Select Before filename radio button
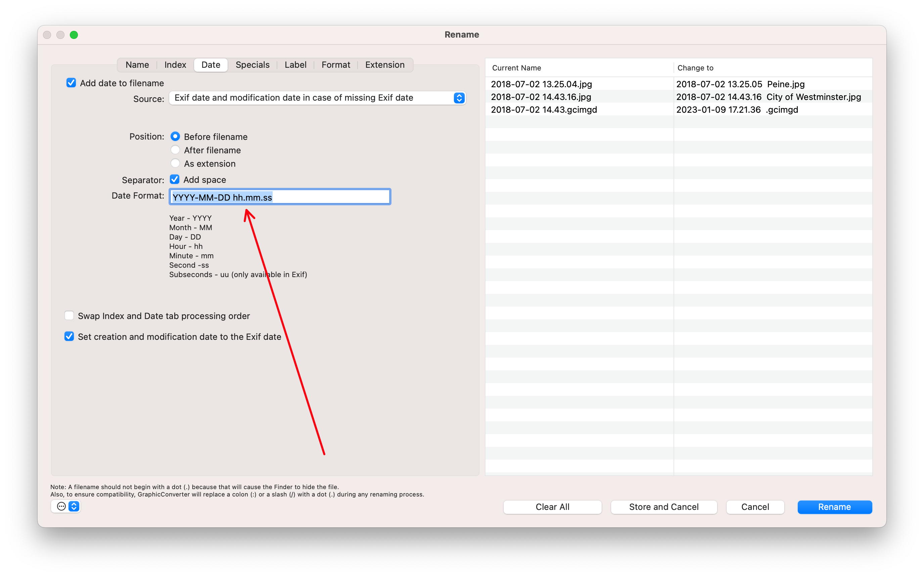Screen dimensions: 924x577 [175, 136]
